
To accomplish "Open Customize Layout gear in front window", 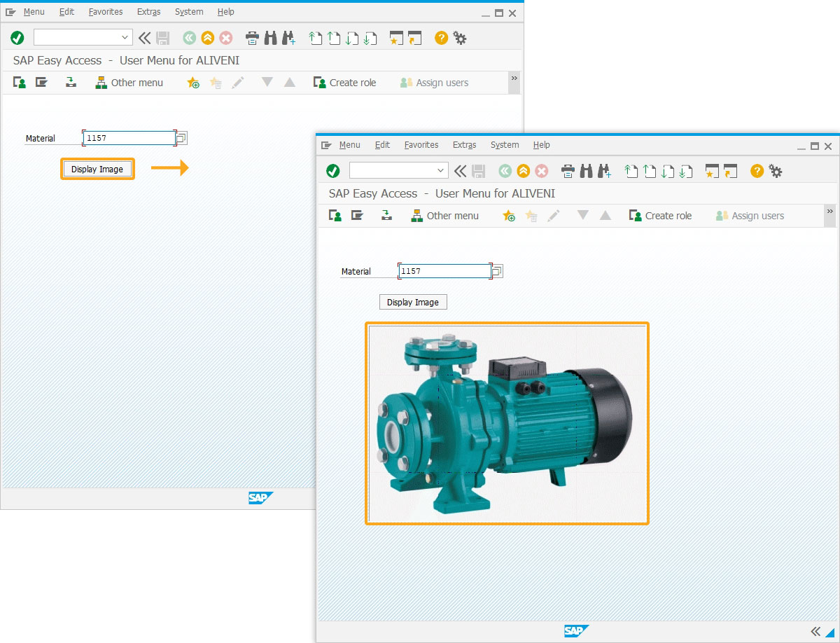I will click(x=776, y=171).
